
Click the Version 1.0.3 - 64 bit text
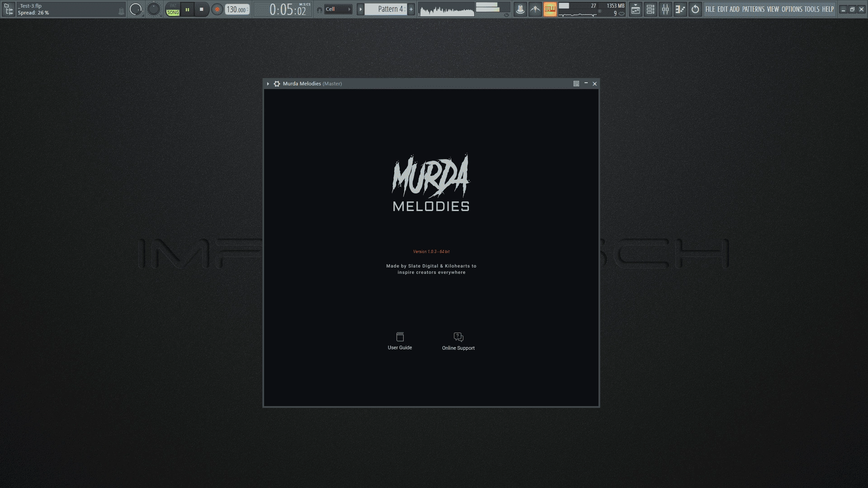pyautogui.click(x=431, y=252)
